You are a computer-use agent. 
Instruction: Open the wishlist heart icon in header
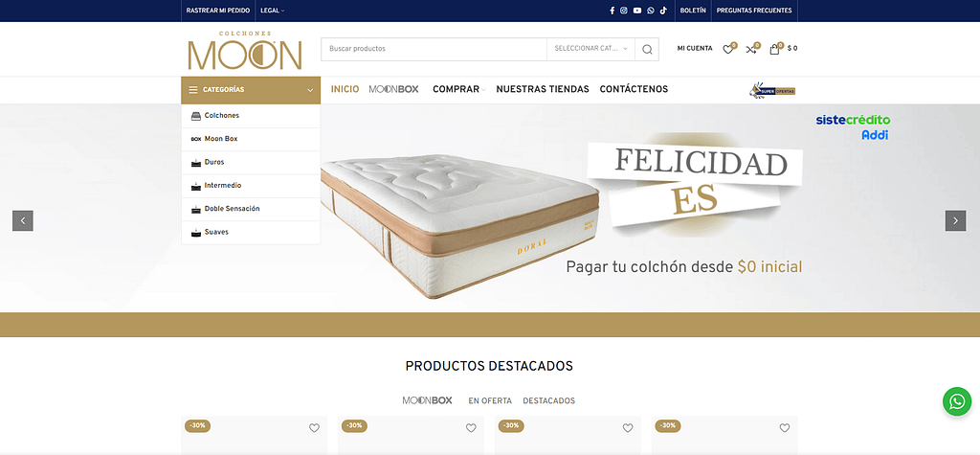pyautogui.click(x=728, y=49)
